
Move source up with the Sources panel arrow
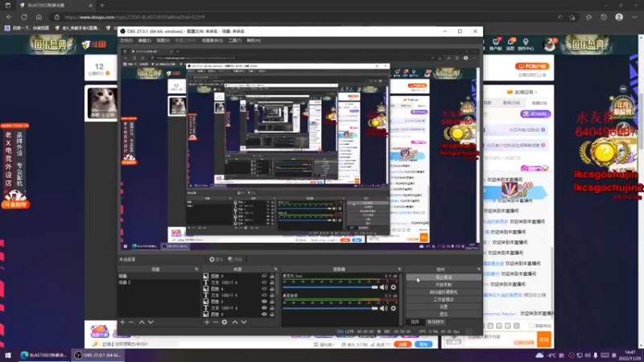coord(235,323)
